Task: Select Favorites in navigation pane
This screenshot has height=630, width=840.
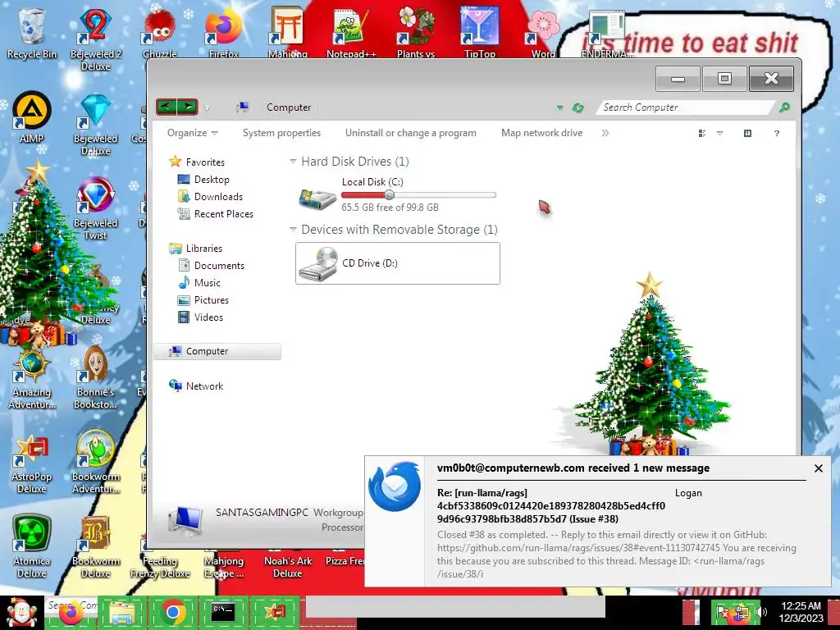Action: [197, 162]
